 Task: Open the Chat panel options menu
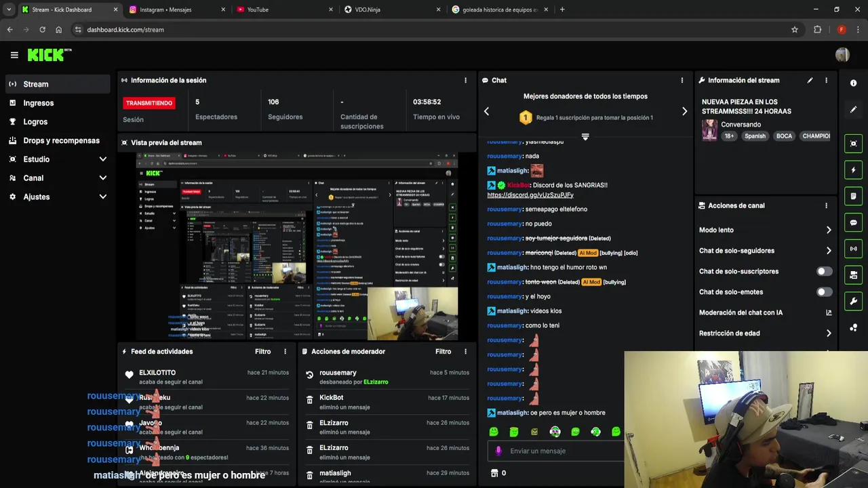(682, 80)
